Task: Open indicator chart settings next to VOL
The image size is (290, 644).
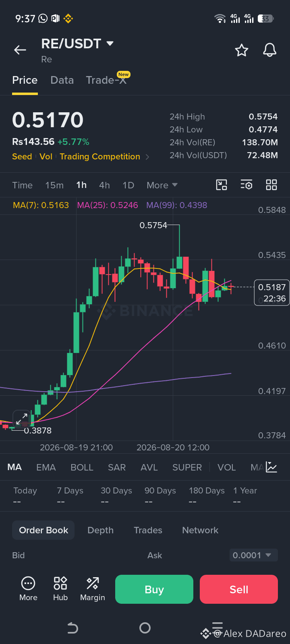Action: click(x=271, y=467)
